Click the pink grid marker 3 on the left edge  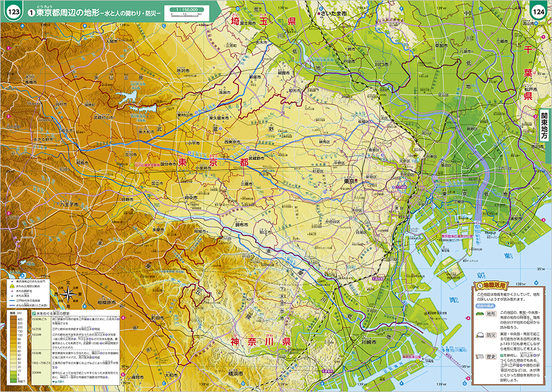tap(8, 213)
